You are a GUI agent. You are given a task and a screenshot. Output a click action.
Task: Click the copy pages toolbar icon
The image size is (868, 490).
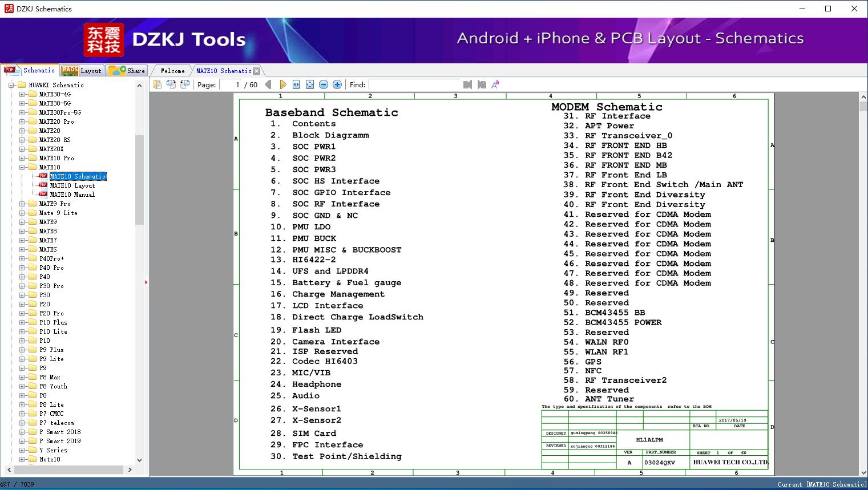pyautogui.click(x=157, y=84)
